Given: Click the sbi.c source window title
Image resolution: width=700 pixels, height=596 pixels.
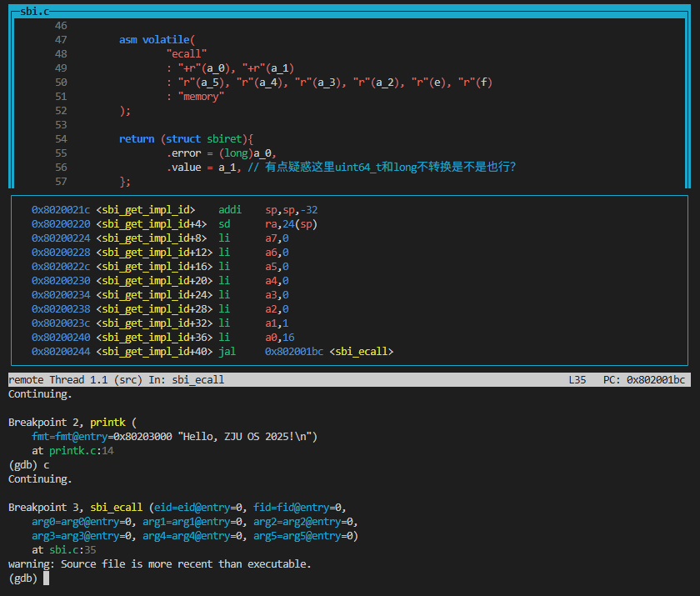Looking at the screenshot, I should click(x=34, y=11).
